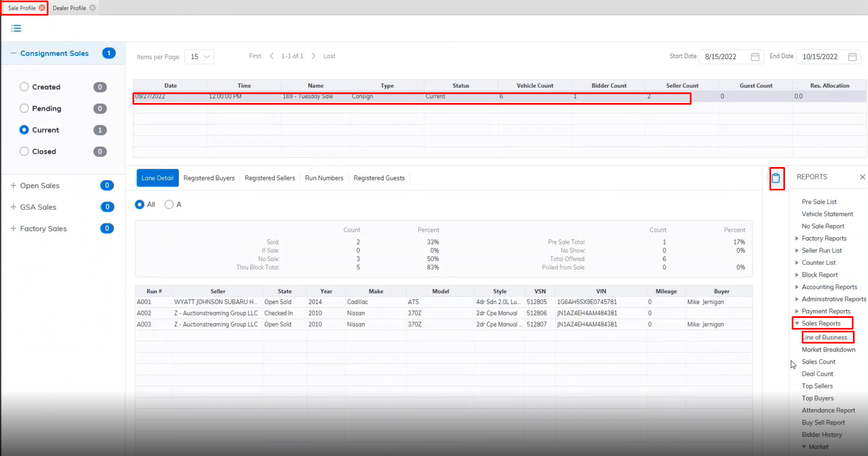868x456 pixels.
Task: Switch to Run Numbers tab
Action: pos(324,178)
